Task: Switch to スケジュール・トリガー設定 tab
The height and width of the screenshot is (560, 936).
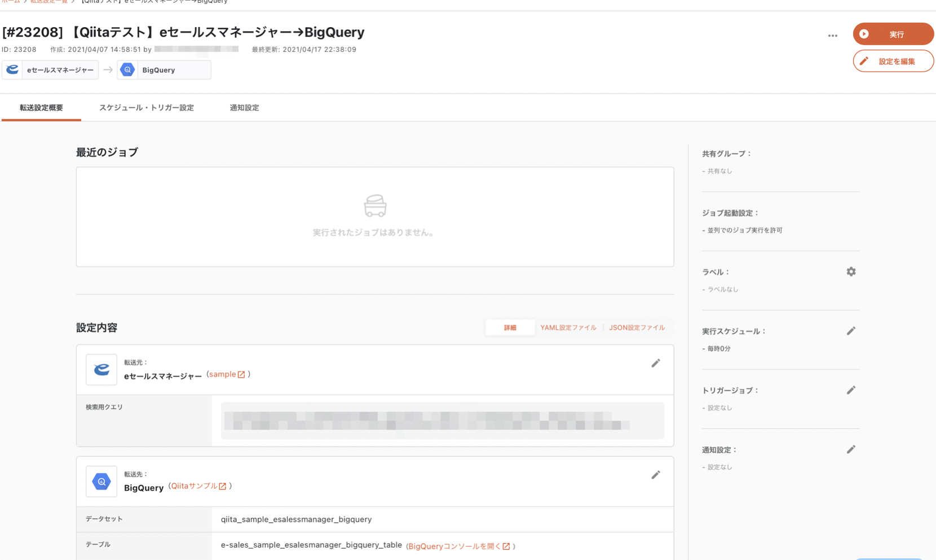Action: pos(147,108)
